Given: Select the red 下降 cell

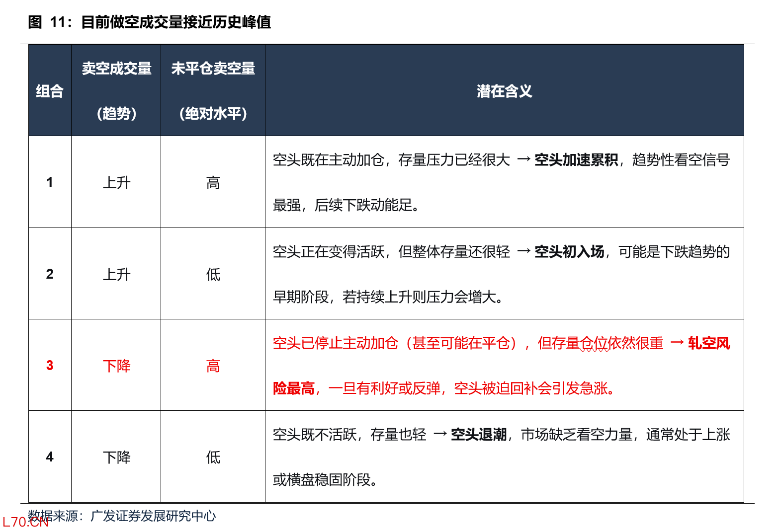Looking at the screenshot, I should click(x=116, y=366).
